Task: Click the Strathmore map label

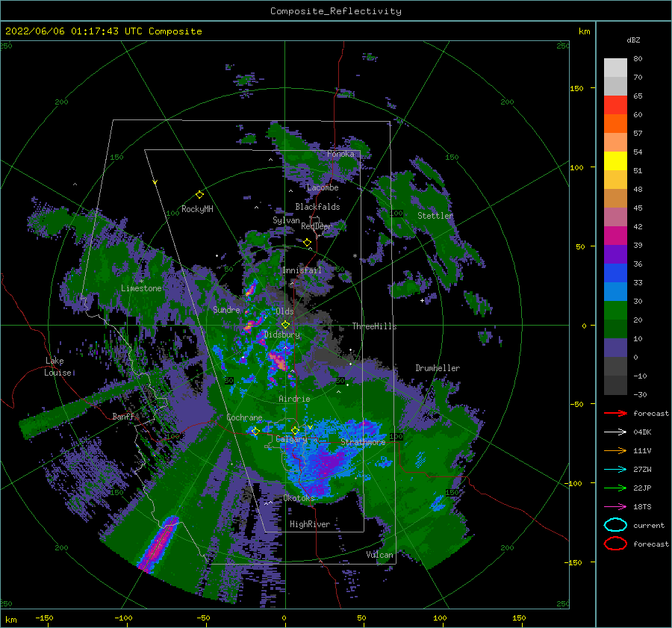Action: [x=363, y=442]
